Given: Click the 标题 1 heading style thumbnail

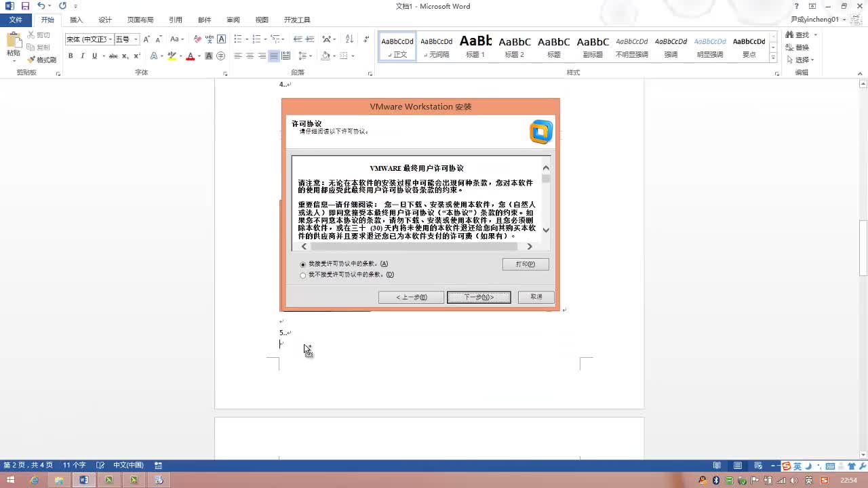Looking at the screenshot, I should pos(475,46).
